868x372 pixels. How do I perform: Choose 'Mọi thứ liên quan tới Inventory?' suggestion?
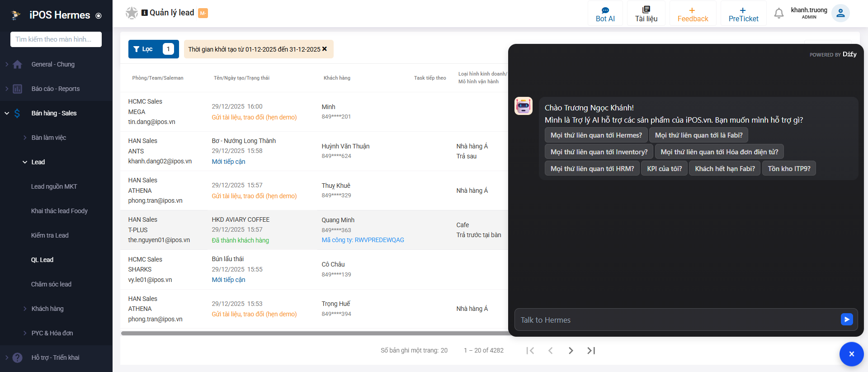tap(599, 152)
